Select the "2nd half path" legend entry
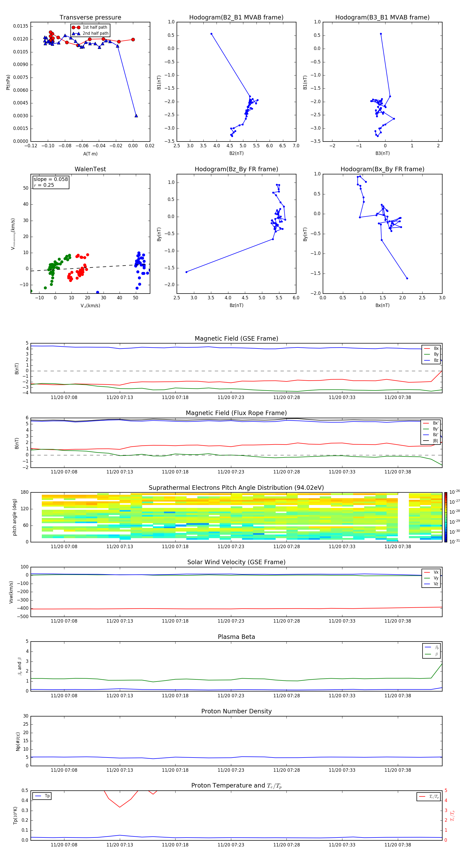Screen dimensions: 473x868 tap(90, 33)
